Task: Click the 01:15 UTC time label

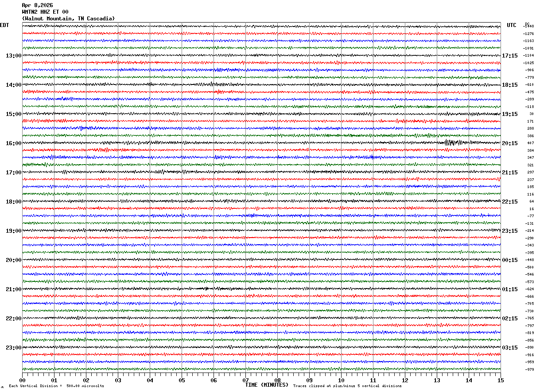Action: [510, 289]
